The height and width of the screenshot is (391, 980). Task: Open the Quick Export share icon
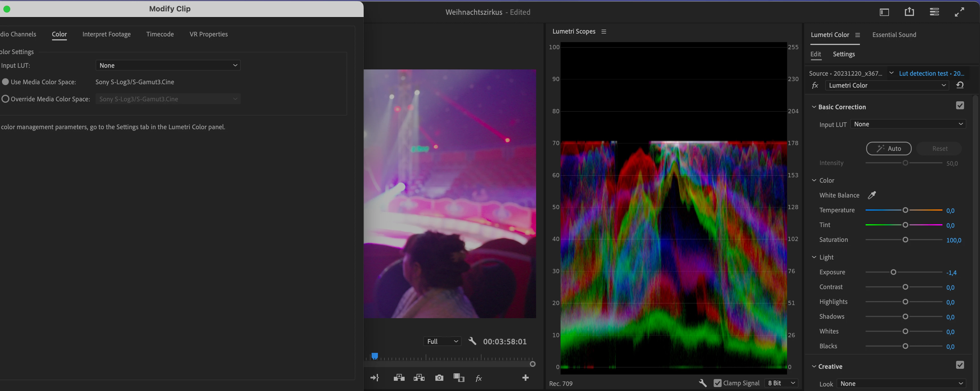point(909,12)
